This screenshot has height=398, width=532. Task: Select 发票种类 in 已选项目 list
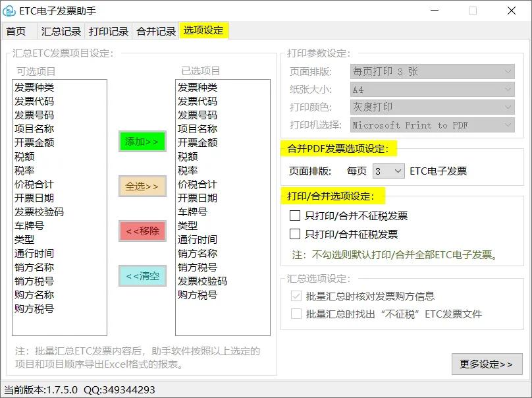tap(198, 88)
